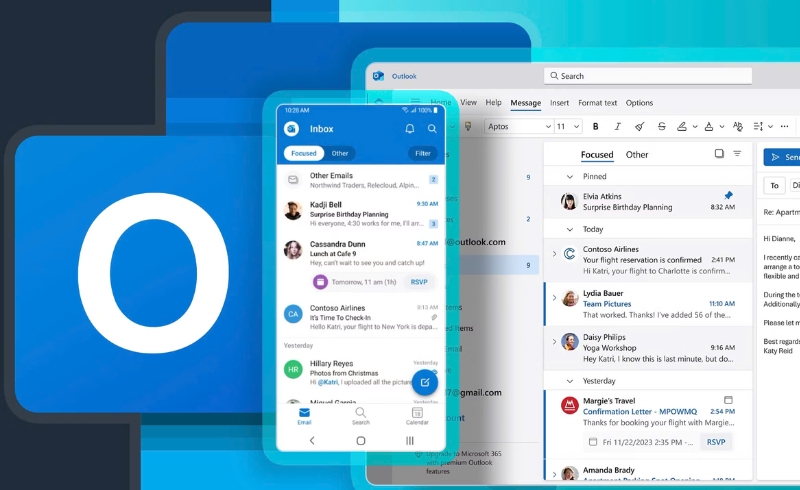Expand the Contoso Airlines conversation chevron
The width and height of the screenshot is (800, 490).
[x=554, y=253]
